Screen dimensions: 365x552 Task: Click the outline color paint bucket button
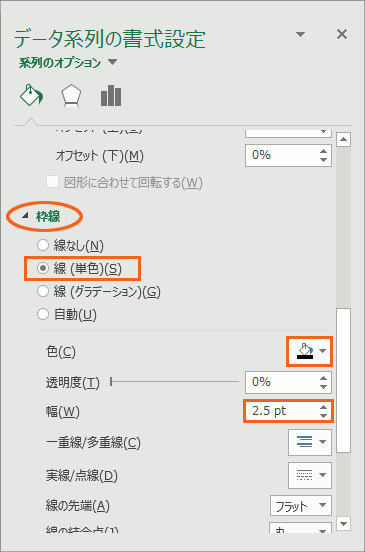[x=310, y=351]
